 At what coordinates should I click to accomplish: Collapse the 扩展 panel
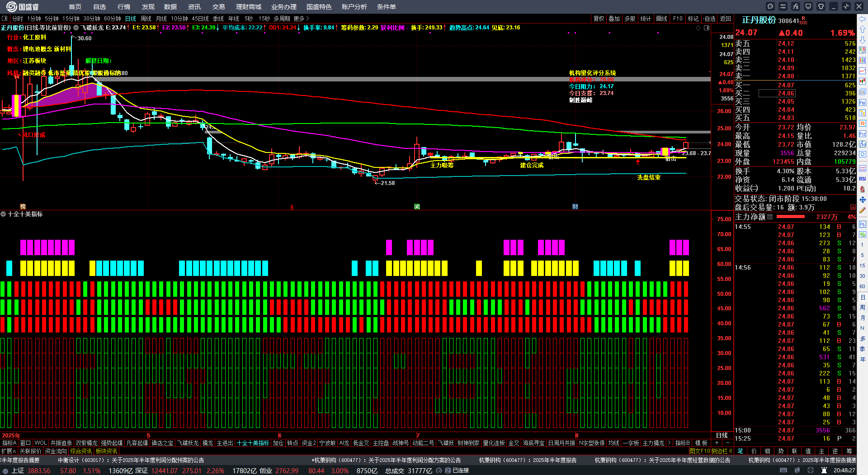tap(9, 451)
